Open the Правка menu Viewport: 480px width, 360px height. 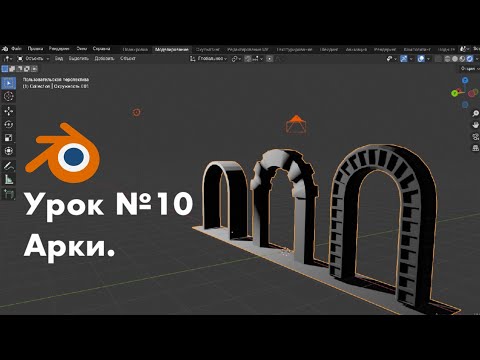point(35,49)
